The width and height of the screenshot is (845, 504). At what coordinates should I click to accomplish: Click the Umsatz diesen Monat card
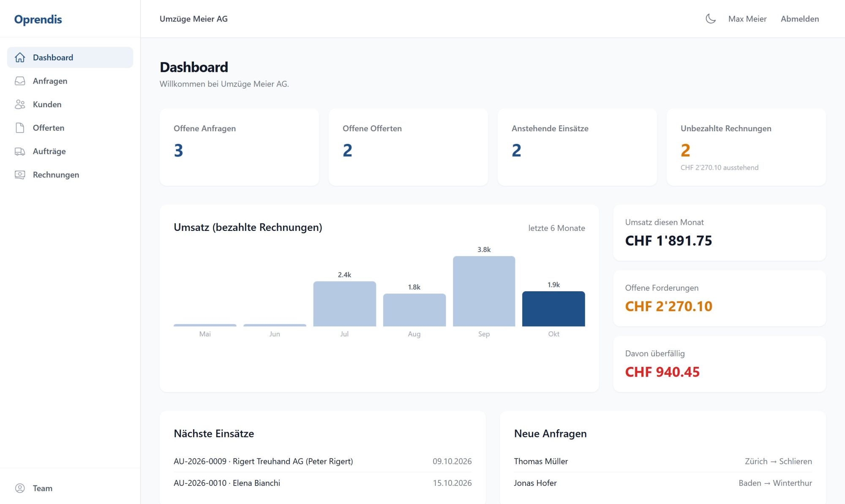(720, 233)
